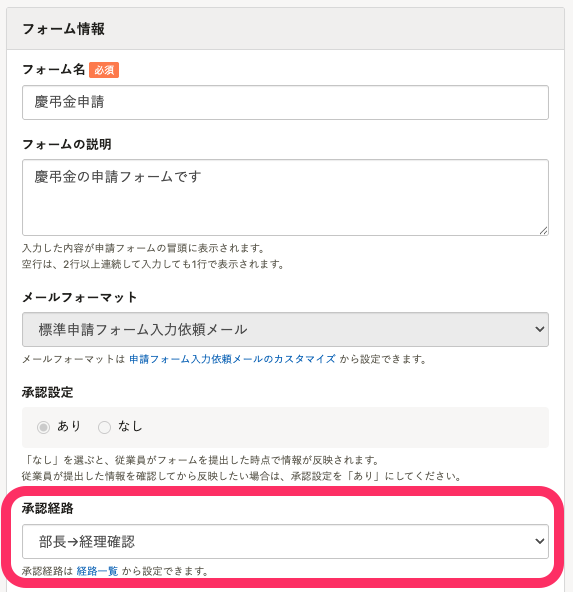Image resolution: width=573 pixels, height=592 pixels.
Task: Select the なし approval radio button
Action: (x=104, y=427)
